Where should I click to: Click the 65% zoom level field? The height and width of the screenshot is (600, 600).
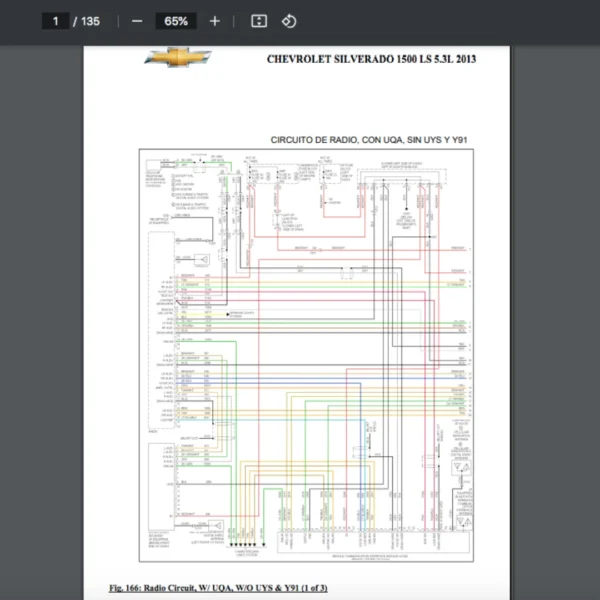coord(176,21)
